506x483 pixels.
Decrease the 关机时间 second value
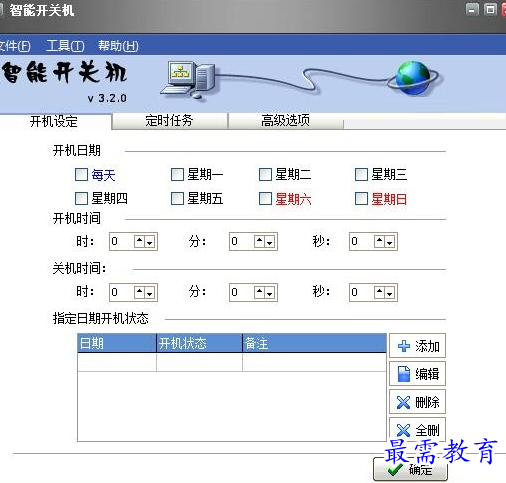(390, 293)
